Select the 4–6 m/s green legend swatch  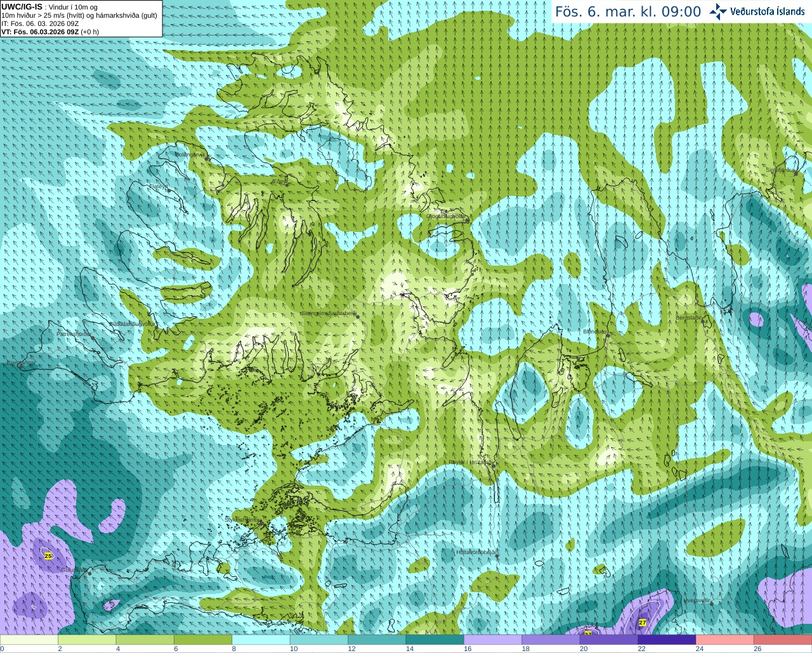pos(145,640)
